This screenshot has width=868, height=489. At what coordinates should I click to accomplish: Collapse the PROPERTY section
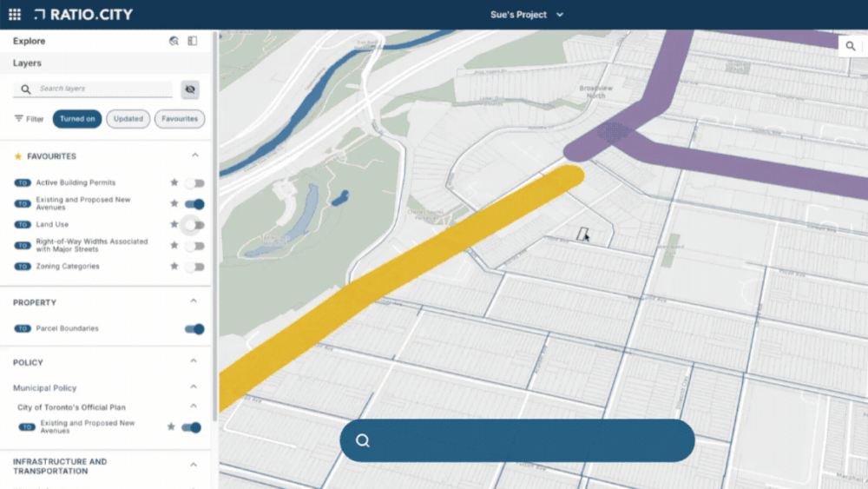pos(194,301)
